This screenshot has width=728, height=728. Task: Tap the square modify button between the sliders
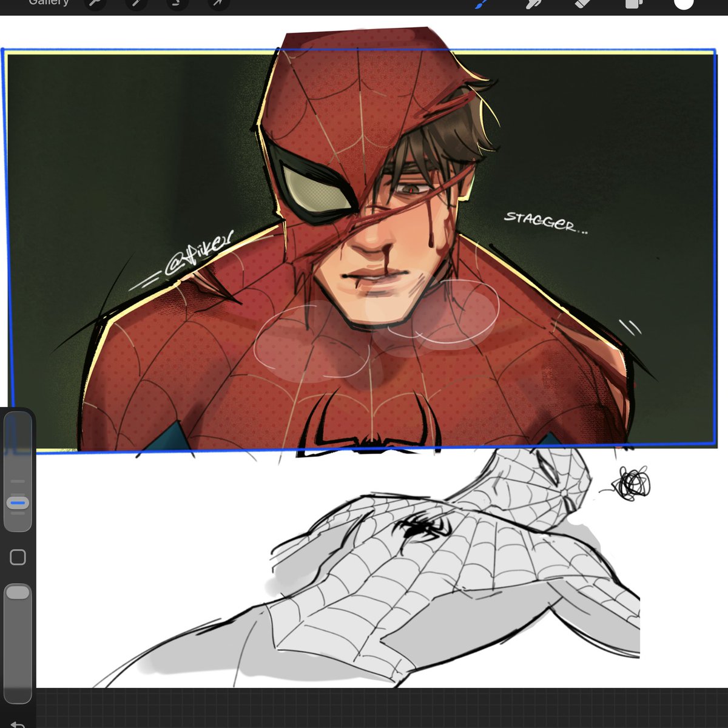(x=18, y=557)
